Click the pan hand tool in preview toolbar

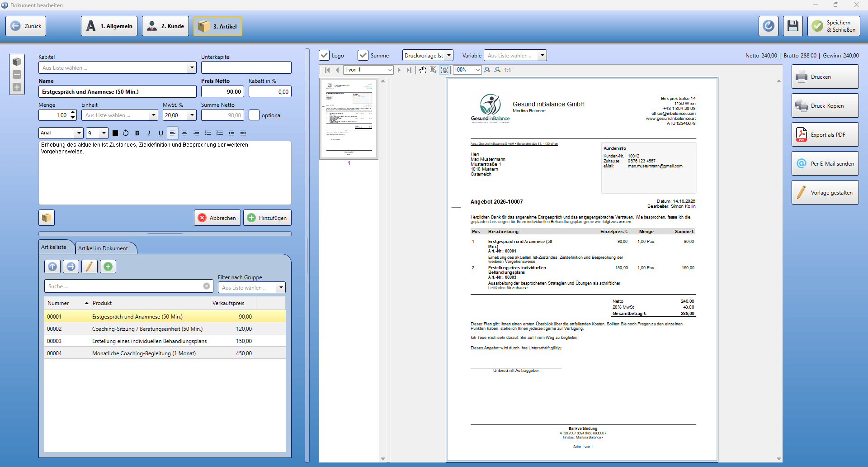click(x=422, y=70)
